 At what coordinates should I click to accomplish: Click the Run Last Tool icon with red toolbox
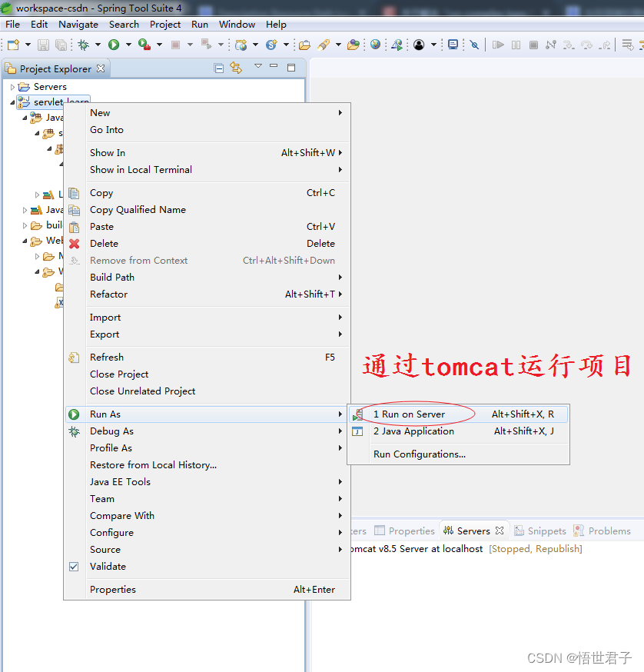(144, 45)
